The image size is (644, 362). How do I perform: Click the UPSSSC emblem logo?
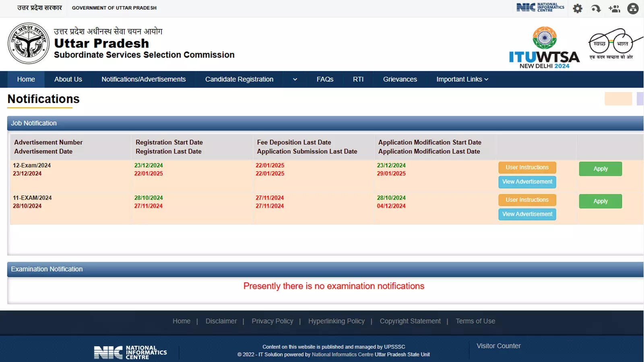point(29,43)
